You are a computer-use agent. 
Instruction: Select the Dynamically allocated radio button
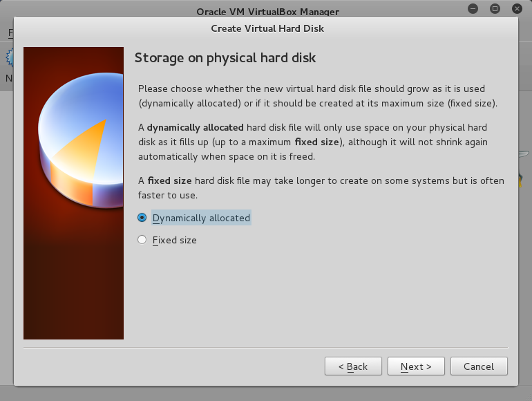[194, 218]
